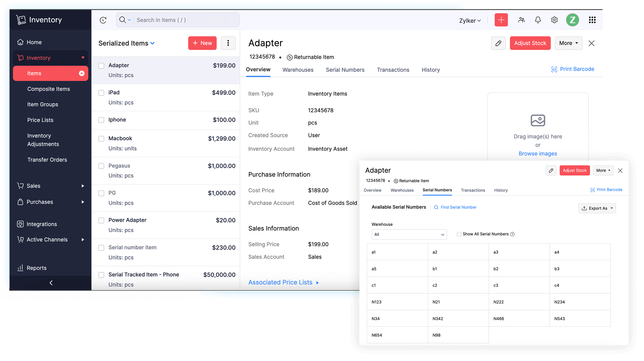Check the Macbook item checkbox
644x361 pixels.
(x=101, y=139)
